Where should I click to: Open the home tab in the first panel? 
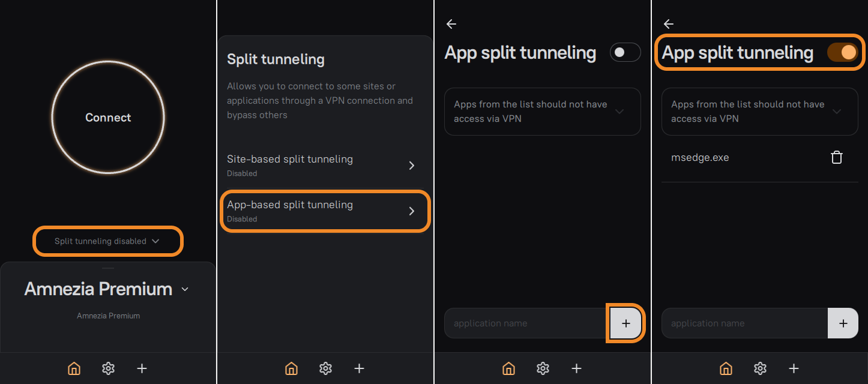point(74,368)
